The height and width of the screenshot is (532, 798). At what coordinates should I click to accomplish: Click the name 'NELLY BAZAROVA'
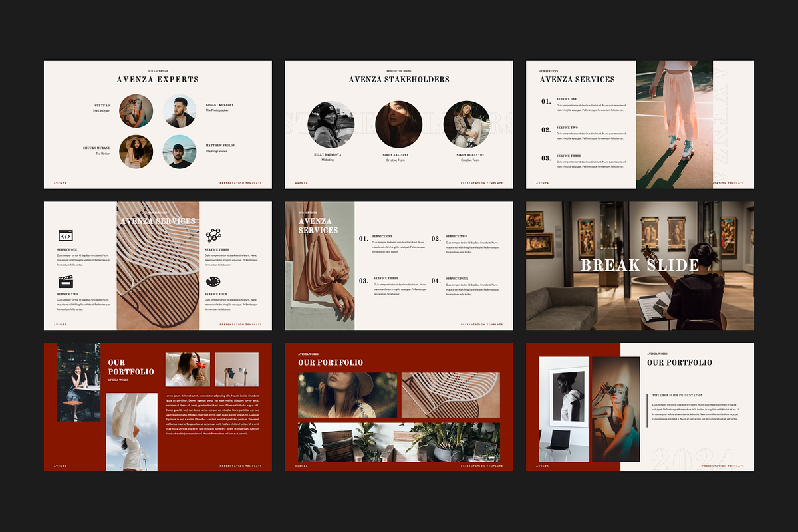[x=328, y=155]
